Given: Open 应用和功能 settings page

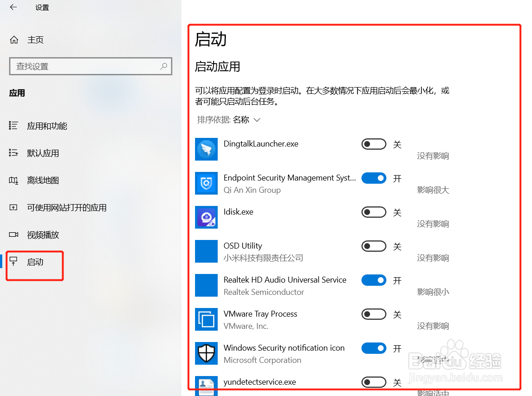Looking at the screenshot, I should coord(47,126).
